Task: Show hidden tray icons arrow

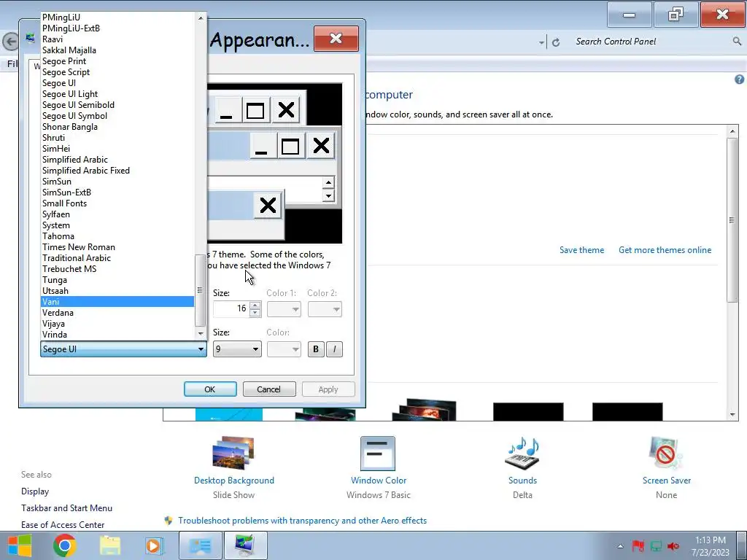Action: click(620, 546)
